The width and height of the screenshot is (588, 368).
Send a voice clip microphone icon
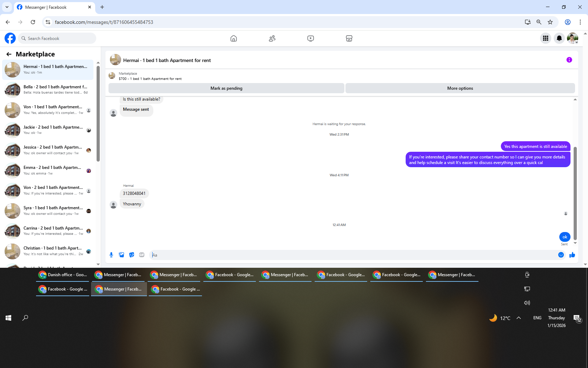(111, 255)
